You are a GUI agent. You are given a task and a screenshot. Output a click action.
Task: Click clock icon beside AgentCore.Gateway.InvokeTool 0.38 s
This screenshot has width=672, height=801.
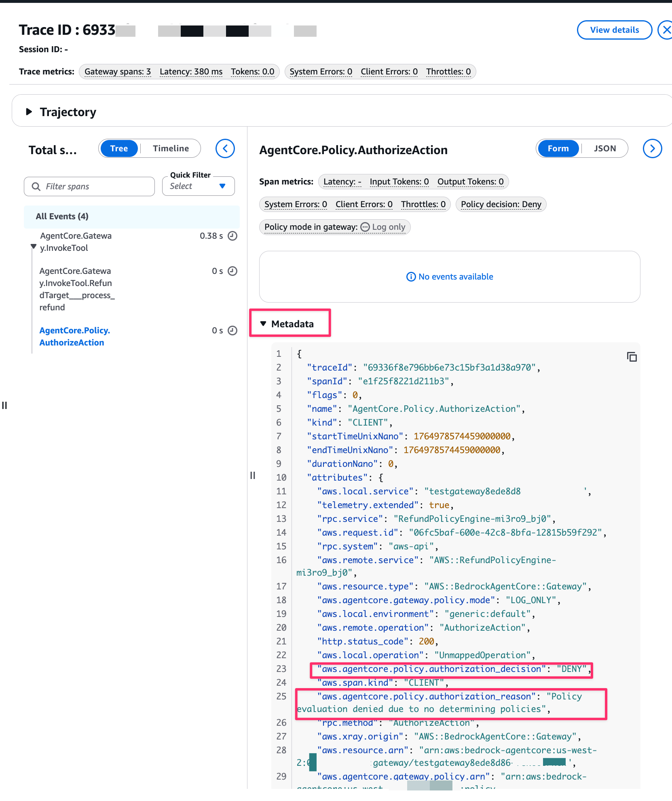(x=232, y=236)
